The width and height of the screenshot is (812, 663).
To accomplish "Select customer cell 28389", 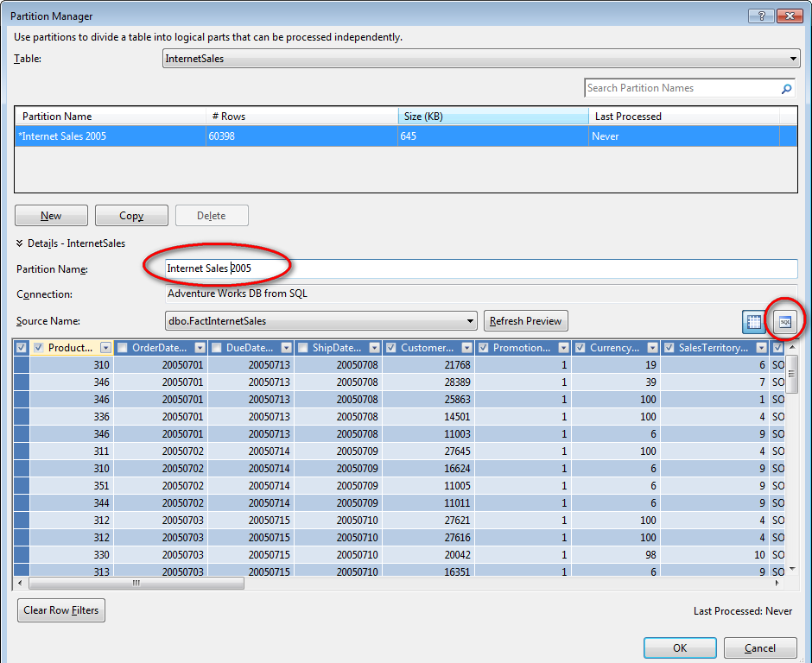I will (428, 382).
